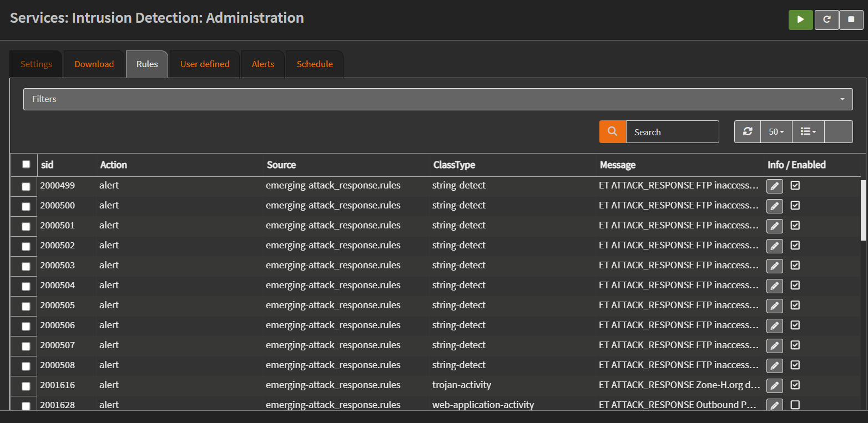This screenshot has height=423, width=868.
Task: Open the User defined tab
Action: [x=204, y=64]
